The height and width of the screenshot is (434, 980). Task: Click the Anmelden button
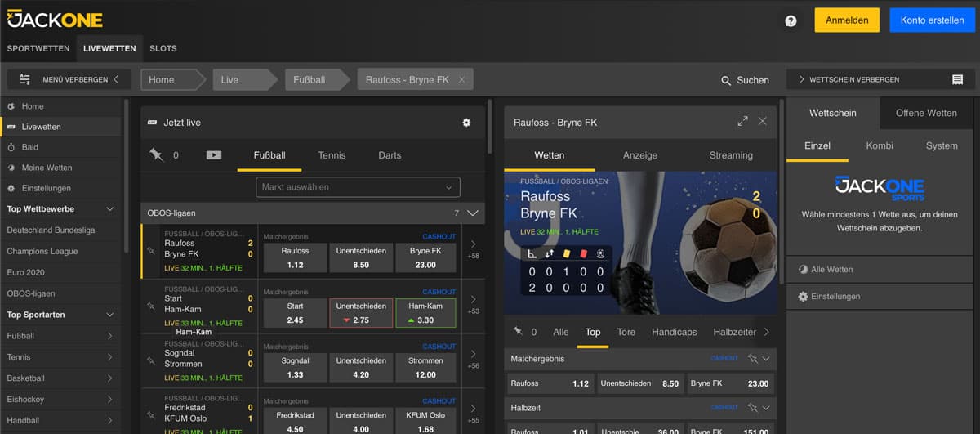847,20
